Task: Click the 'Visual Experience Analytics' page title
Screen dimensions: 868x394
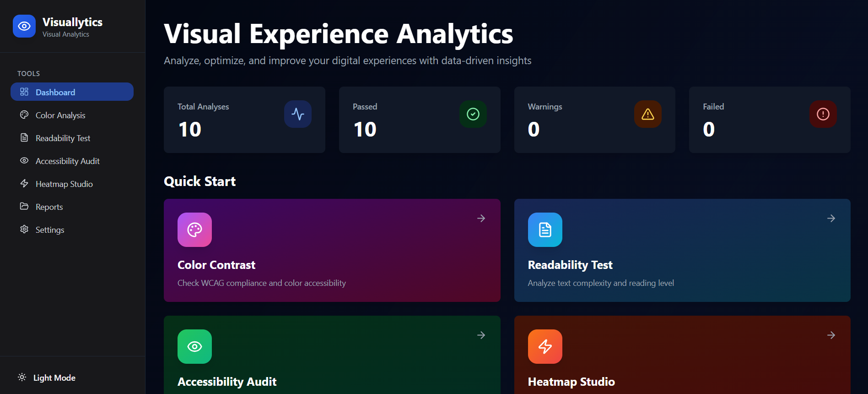Action: (339, 34)
